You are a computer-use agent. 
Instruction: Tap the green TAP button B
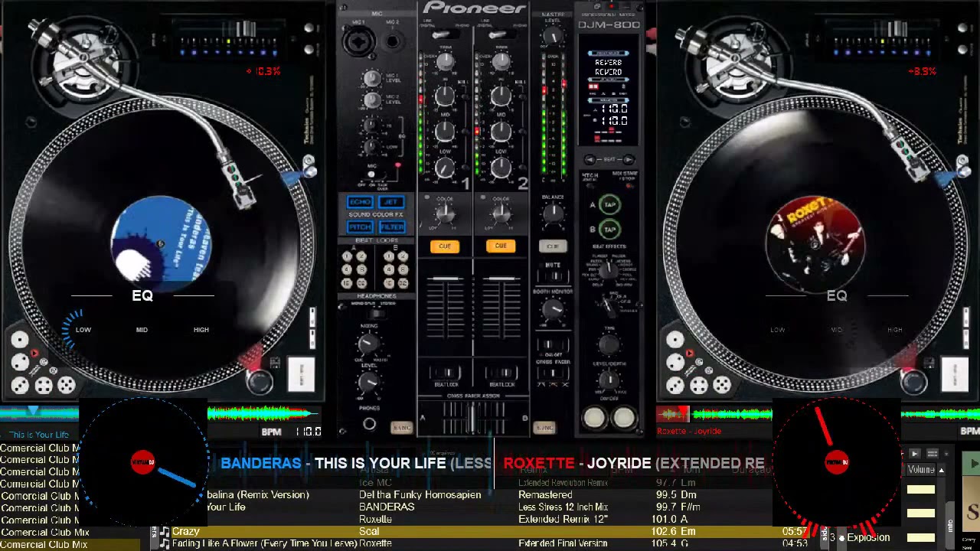(609, 229)
